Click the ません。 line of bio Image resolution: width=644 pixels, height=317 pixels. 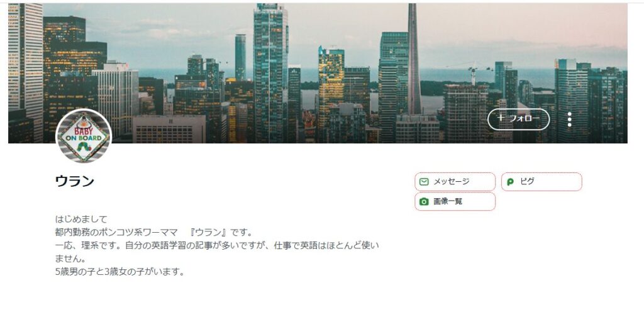click(x=70, y=259)
